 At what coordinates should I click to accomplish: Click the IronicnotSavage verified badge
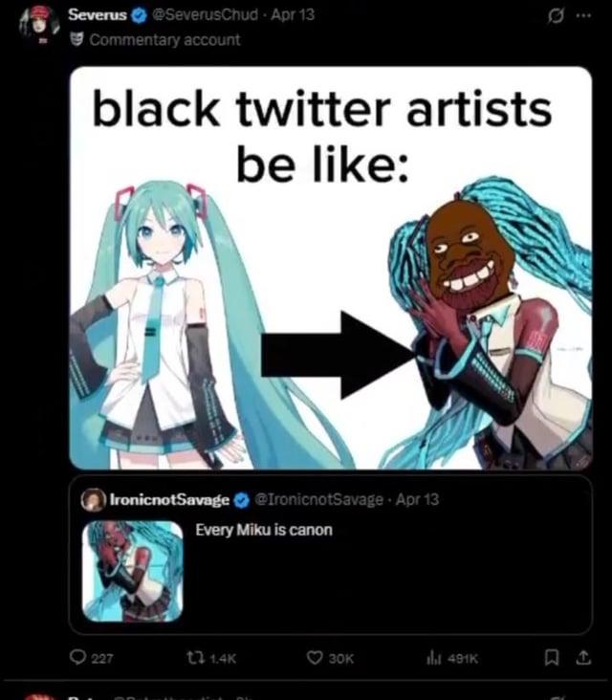tap(242, 500)
